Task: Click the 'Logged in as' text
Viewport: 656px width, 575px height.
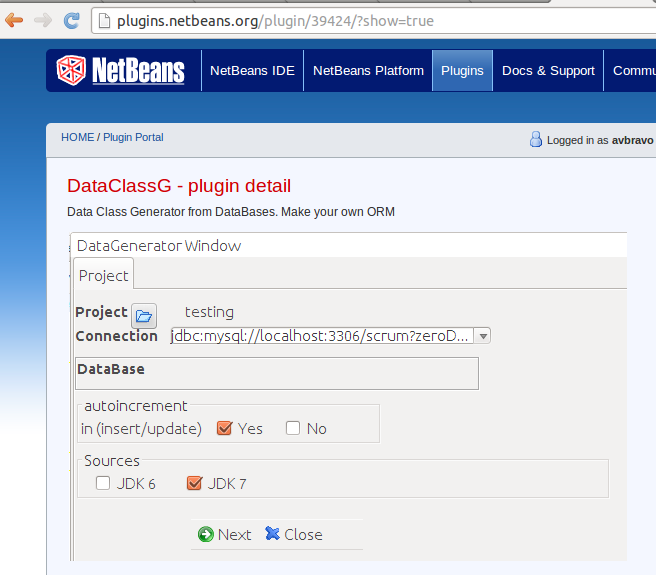Action: click(577, 140)
